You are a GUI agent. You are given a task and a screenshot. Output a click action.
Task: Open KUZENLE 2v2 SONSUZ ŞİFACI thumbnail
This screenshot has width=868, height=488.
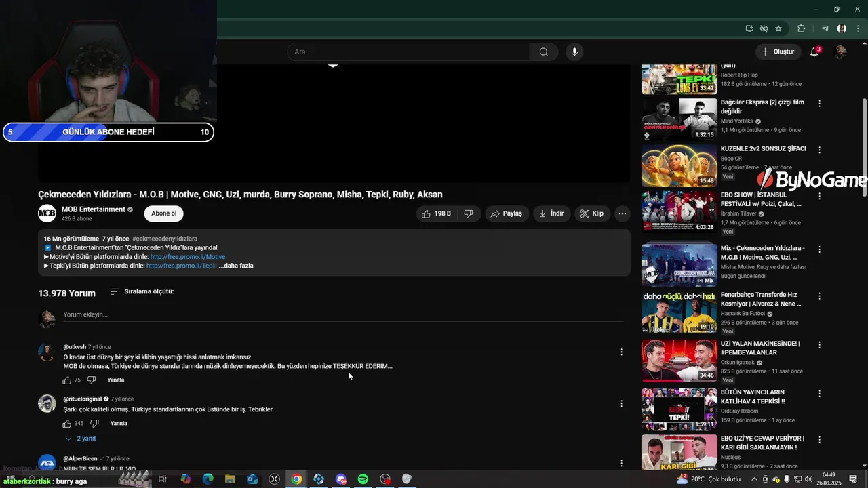pyautogui.click(x=679, y=166)
